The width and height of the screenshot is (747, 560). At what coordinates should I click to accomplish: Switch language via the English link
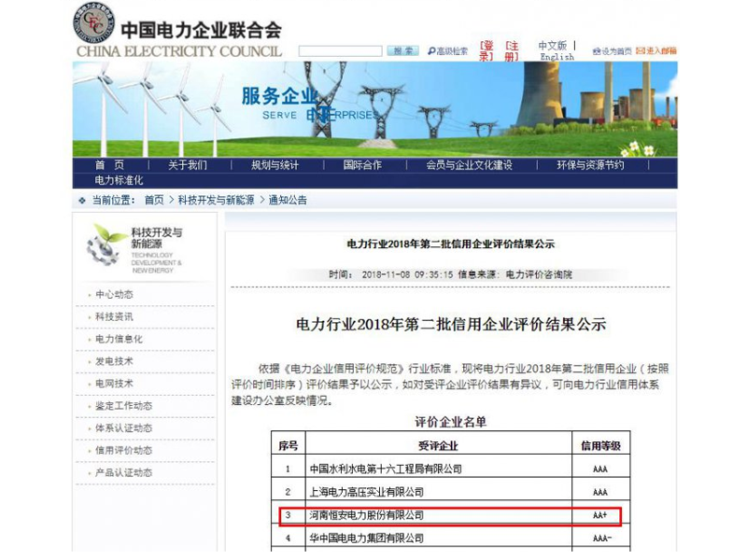[558, 54]
